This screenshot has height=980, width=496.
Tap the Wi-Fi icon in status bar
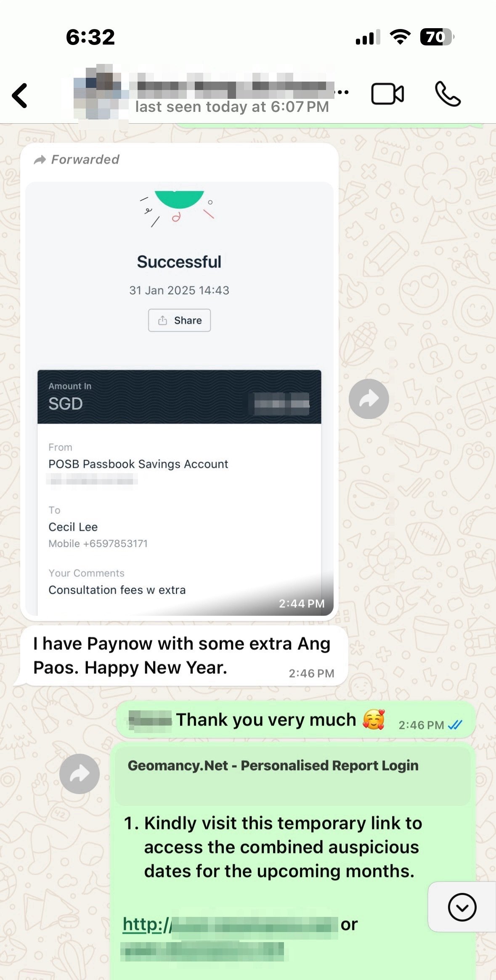(400, 37)
